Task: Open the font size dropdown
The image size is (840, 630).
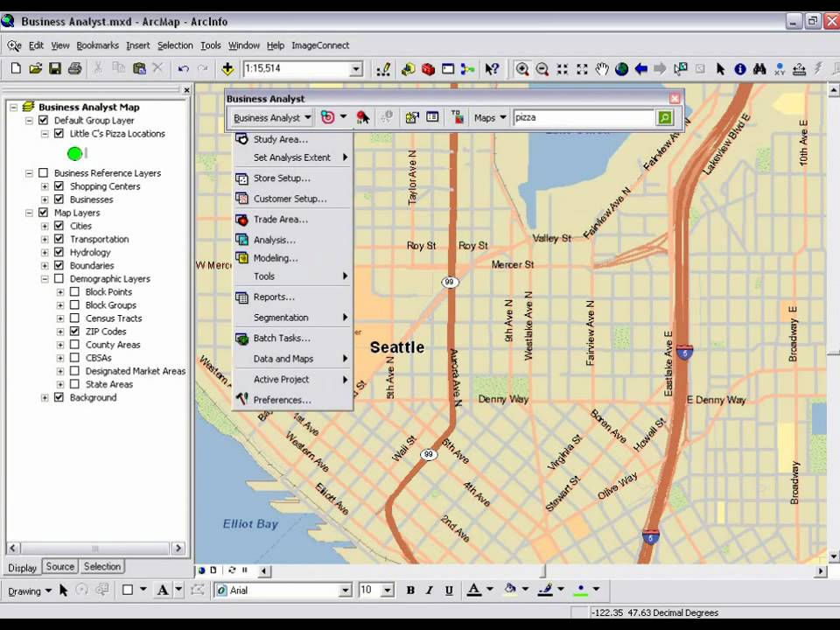Action: (x=388, y=591)
